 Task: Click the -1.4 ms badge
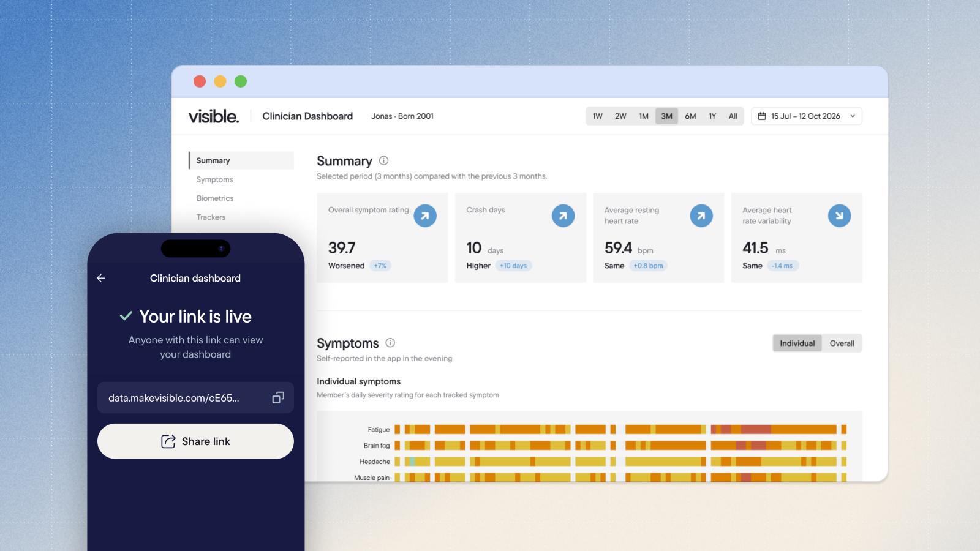pyautogui.click(x=782, y=266)
